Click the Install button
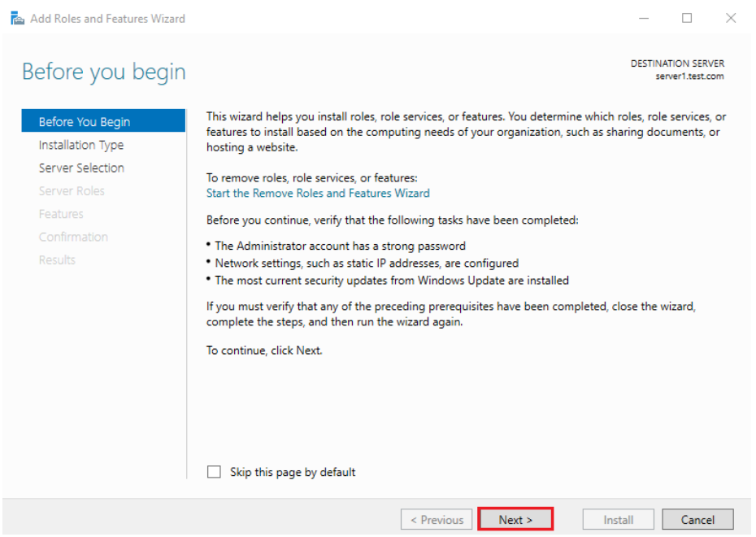 [x=619, y=520]
